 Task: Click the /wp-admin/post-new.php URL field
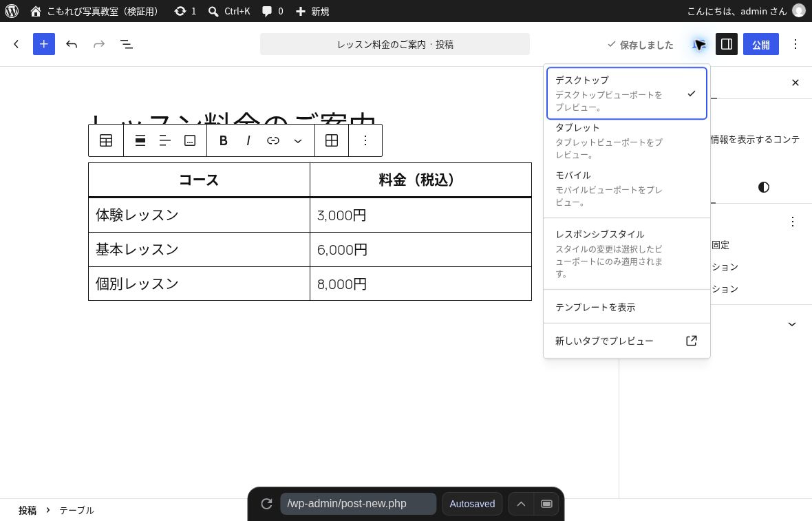[359, 504]
